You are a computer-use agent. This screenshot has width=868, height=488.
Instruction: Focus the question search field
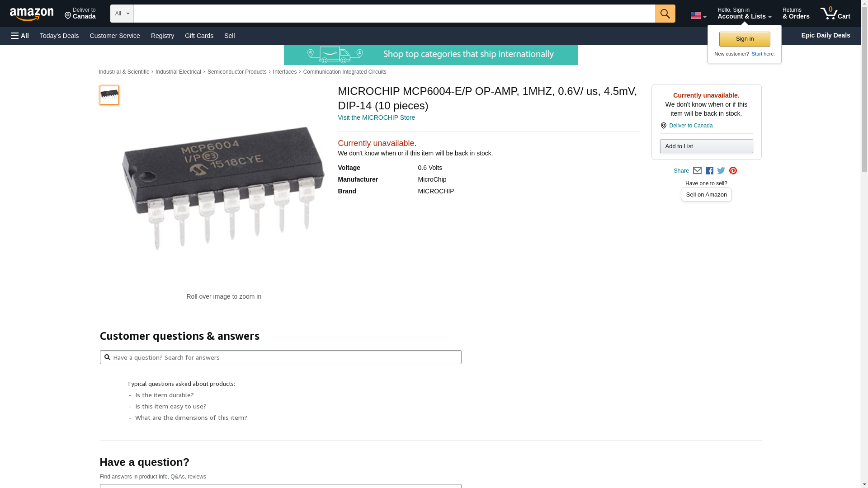click(280, 357)
